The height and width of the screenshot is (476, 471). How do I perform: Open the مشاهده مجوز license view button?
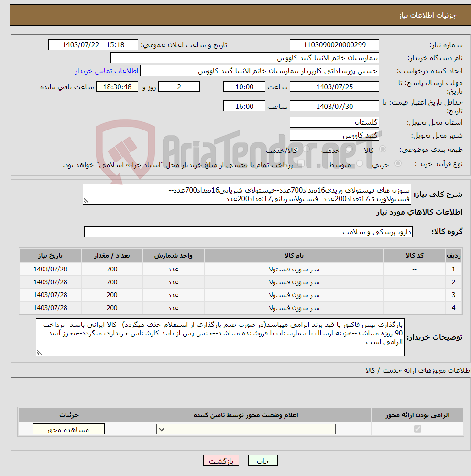[69, 429]
